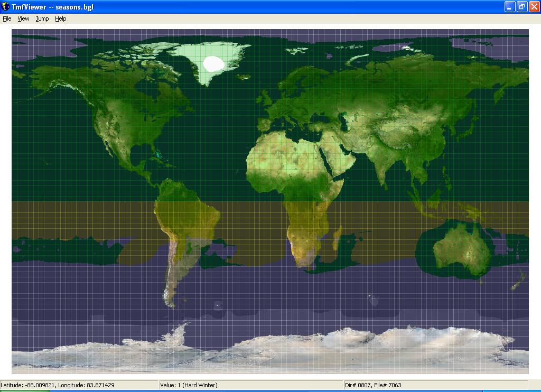This screenshot has width=541, height=392.
Task: Click the 'Value: 1 (Hard Winter)' status panel
Action: tap(250, 385)
